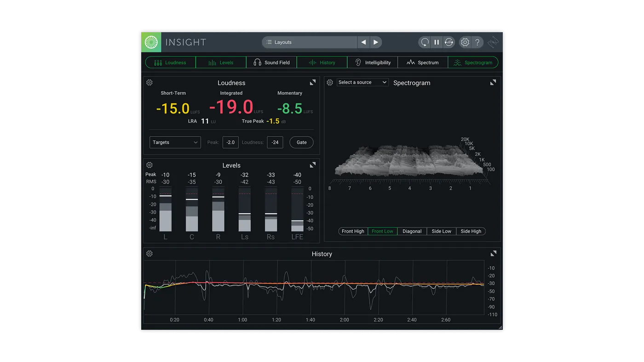This screenshot has height=362, width=644.
Task: Switch spectrogram view to Side High
Action: (471, 232)
